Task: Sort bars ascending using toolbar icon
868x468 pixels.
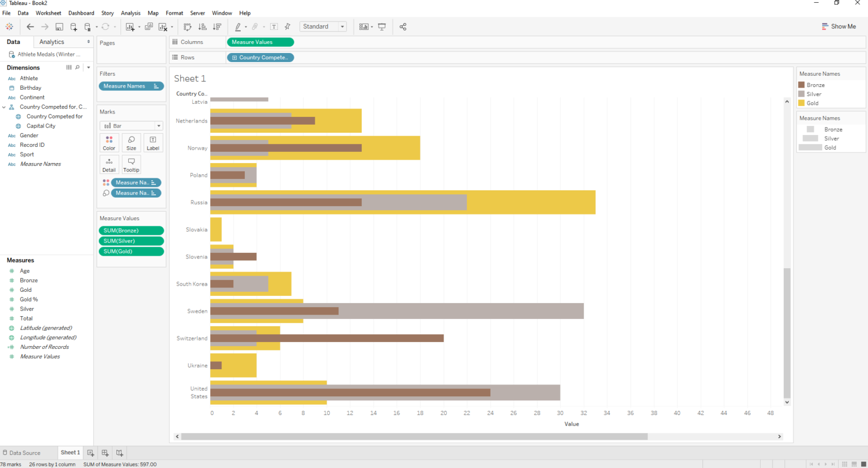Action: pos(202,27)
